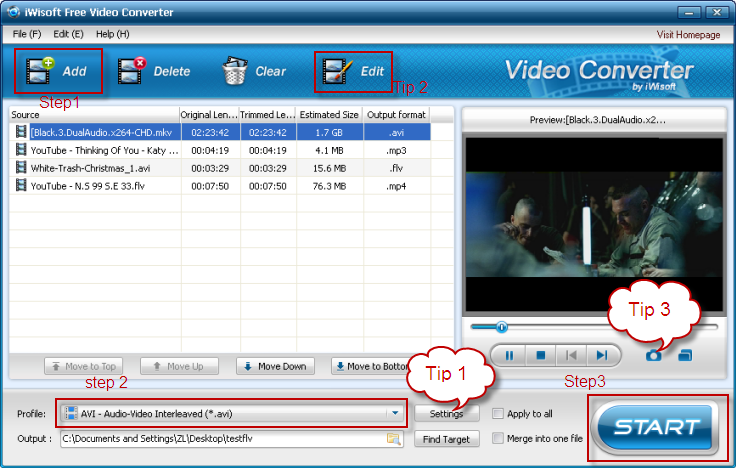Click the Find Target button
The image size is (736, 468).
coord(446,439)
